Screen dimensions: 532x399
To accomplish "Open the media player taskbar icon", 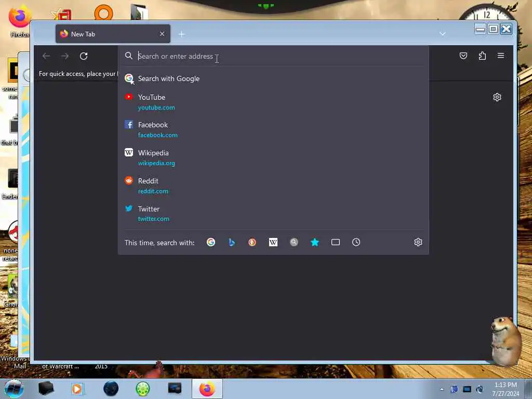I will tap(77, 389).
